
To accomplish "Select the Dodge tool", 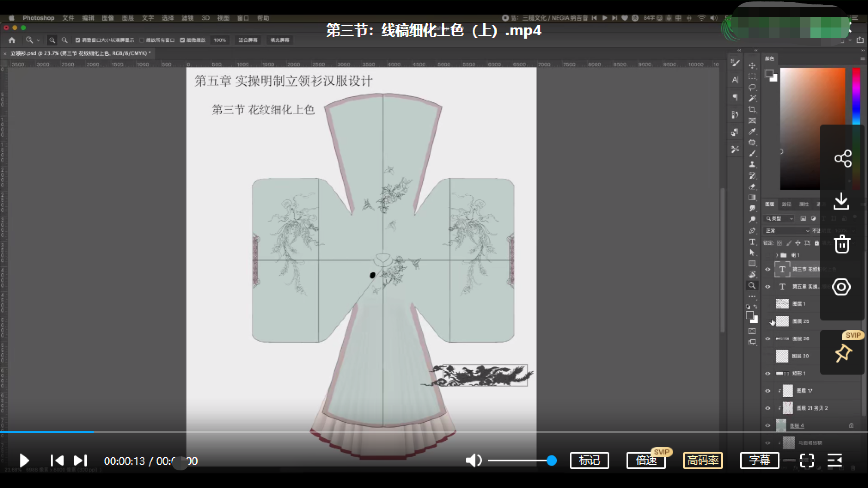I will tap(752, 220).
